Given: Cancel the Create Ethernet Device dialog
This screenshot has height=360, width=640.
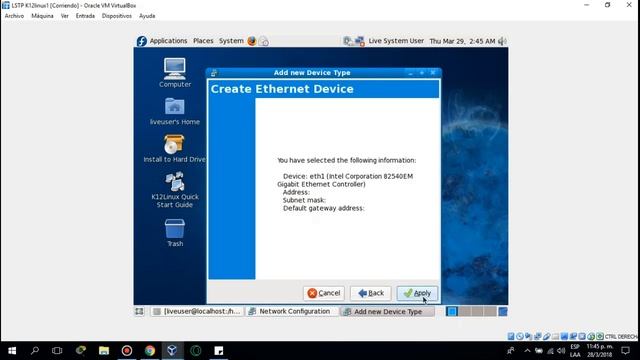Looking at the screenshot, I should [324, 293].
